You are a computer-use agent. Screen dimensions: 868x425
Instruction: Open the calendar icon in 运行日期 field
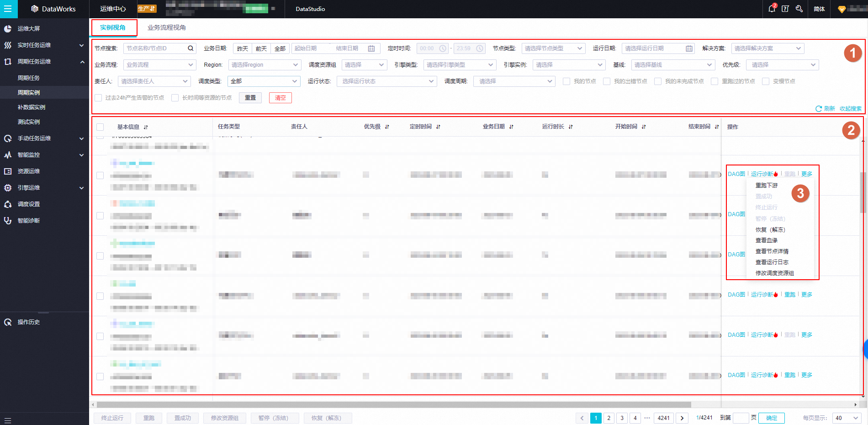pos(689,48)
